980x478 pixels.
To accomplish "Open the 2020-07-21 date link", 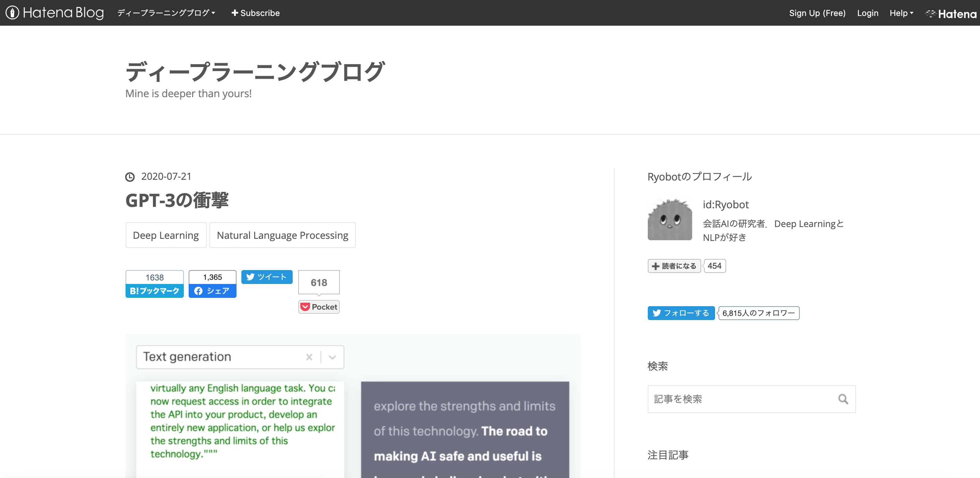I will [x=166, y=176].
